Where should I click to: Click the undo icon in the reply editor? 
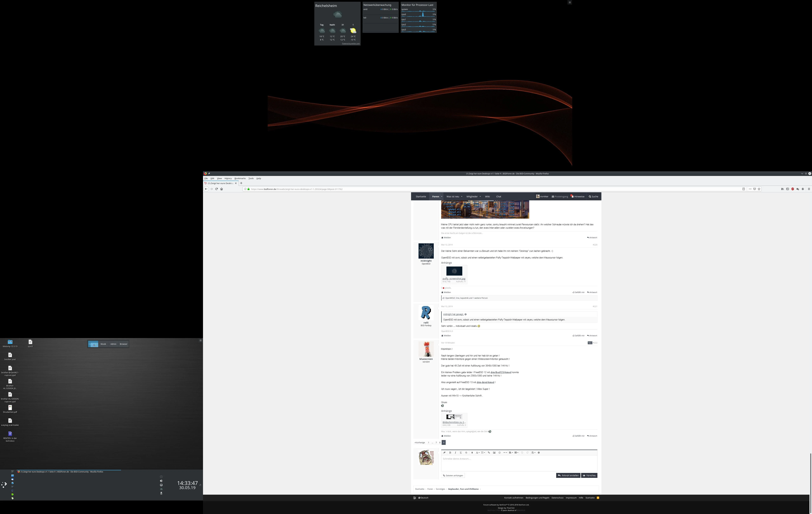pos(522,453)
